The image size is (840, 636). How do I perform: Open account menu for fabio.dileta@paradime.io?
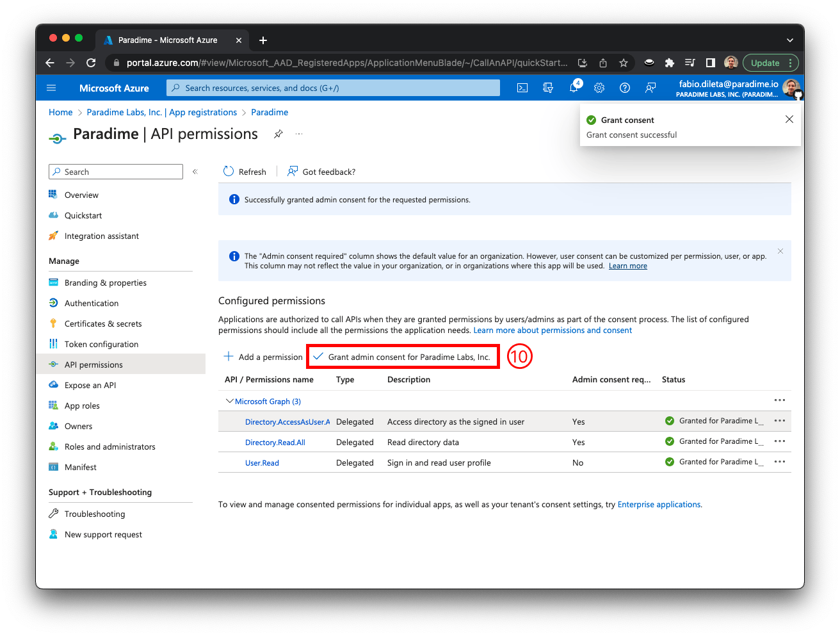pos(738,88)
